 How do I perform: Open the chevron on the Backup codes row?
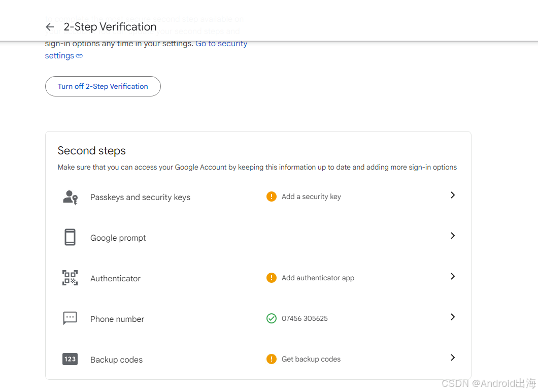pyautogui.click(x=453, y=357)
